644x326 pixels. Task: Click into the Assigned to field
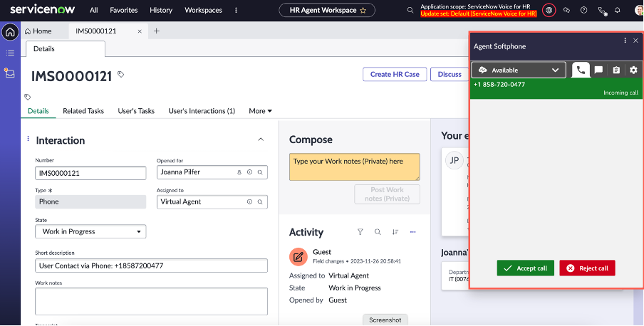pyautogui.click(x=212, y=202)
